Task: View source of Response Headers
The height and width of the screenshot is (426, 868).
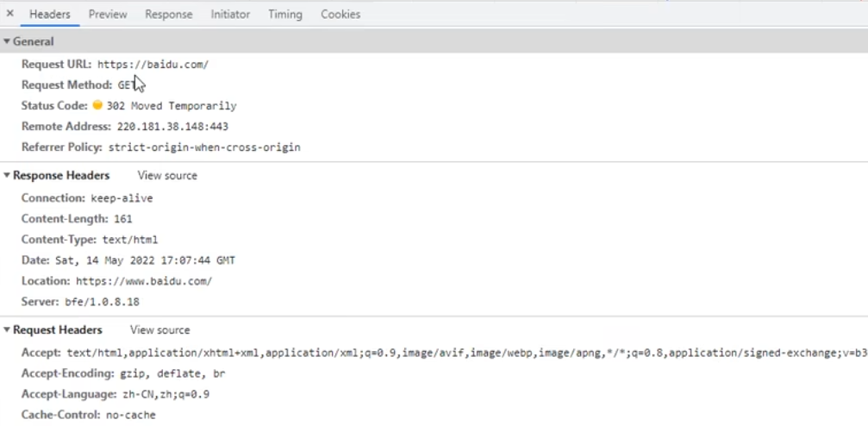Action: point(167,176)
